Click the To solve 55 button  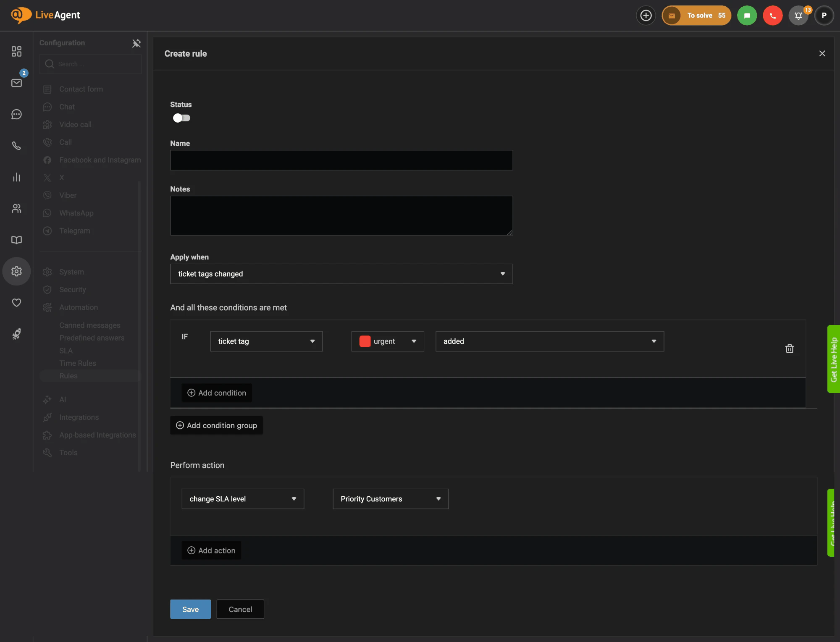pyautogui.click(x=696, y=16)
